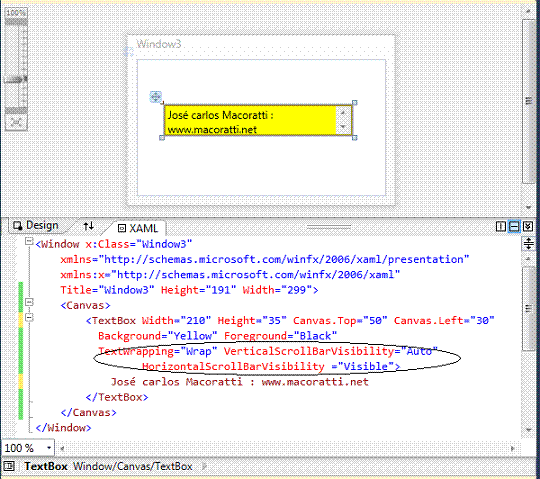
Task: Collapse the XAML pane with the chevron icon
Action: click(528, 227)
